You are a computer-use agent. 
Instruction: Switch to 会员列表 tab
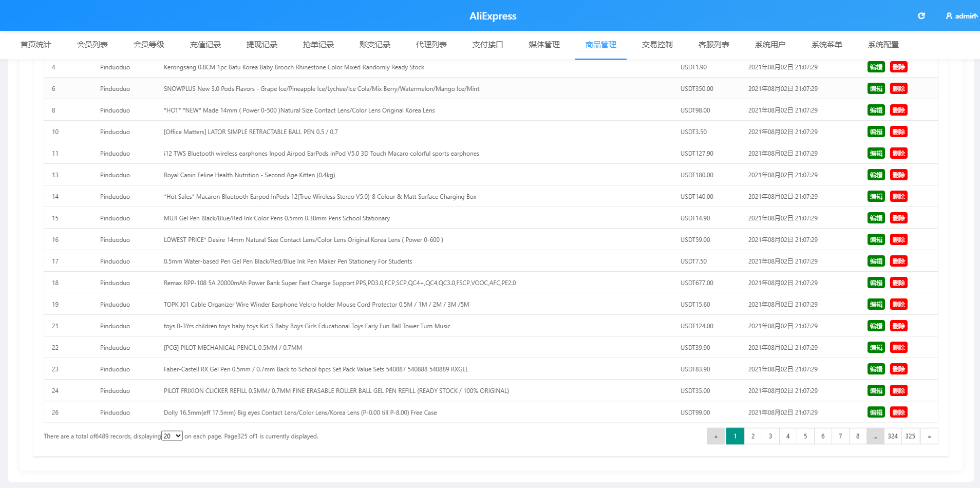click(92, 45)
